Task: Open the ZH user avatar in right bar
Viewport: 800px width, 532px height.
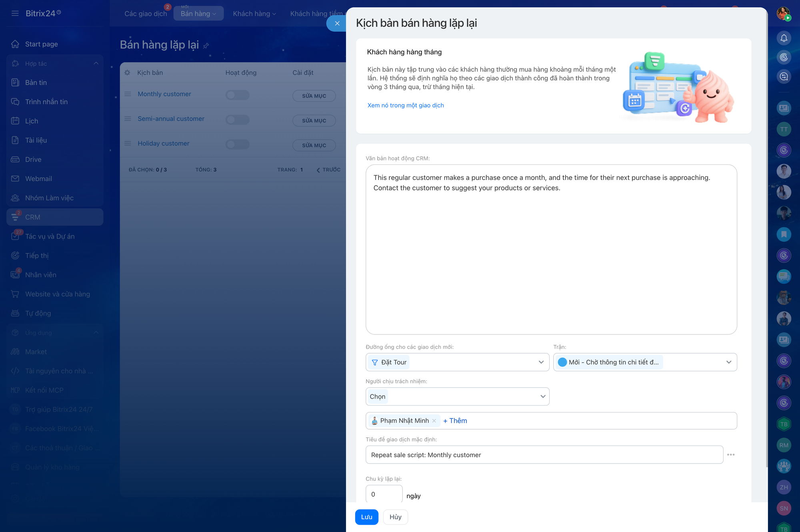Action: click(x=784, y=487)
